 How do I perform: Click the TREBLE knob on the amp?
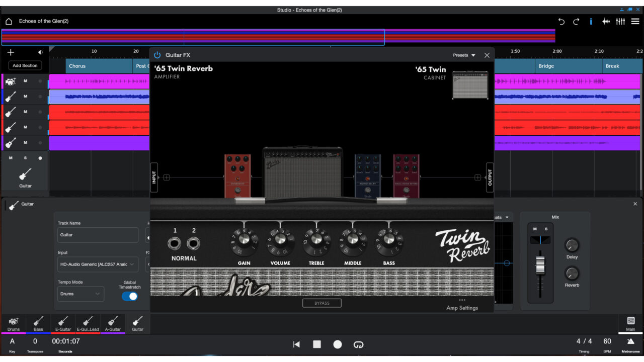(x=316, y=239)
